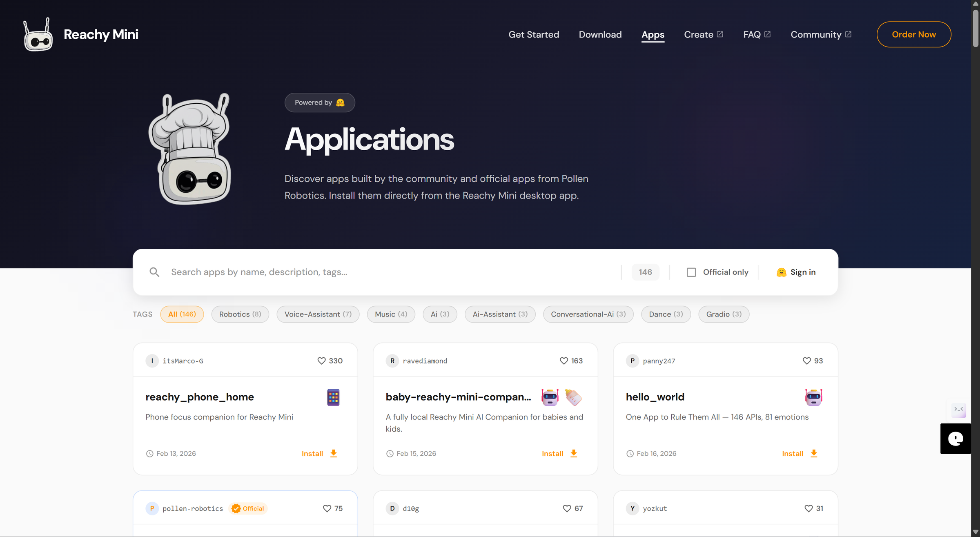Filter by the Dance (3) tag

tap(666, 314)
